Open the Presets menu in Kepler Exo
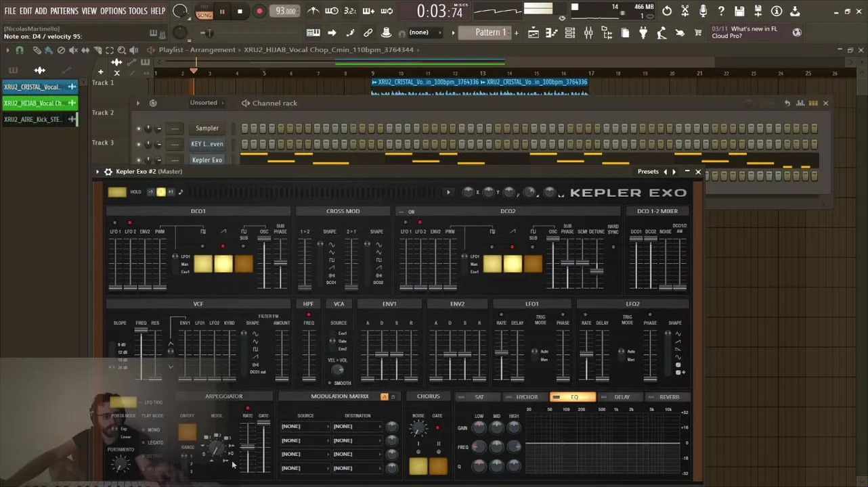The height and width of the screenshot is (487, 868). 647,172
